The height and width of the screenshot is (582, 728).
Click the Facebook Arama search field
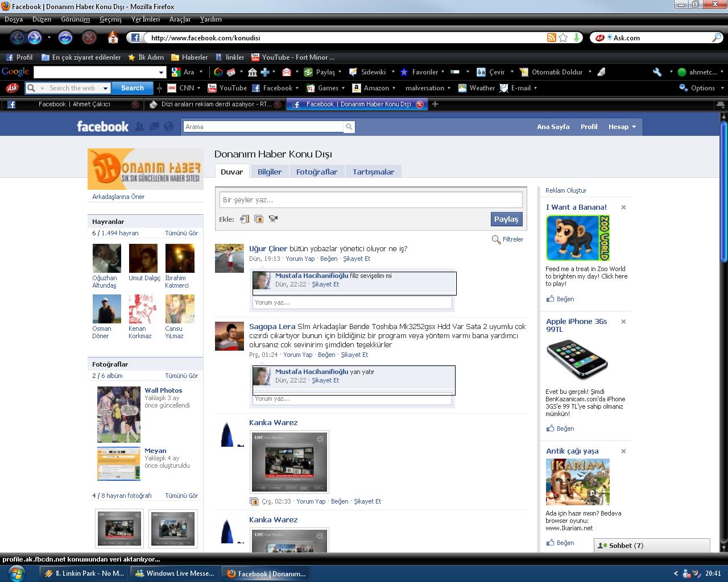[263, 127]
